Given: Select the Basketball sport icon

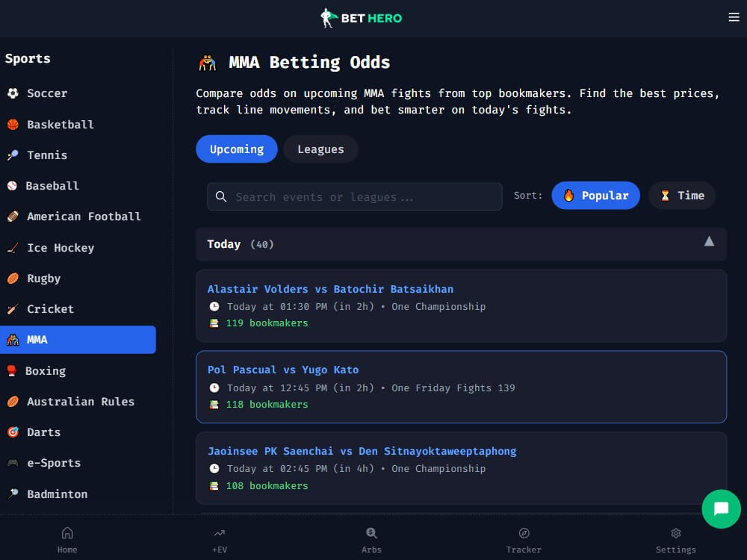Looking at the screenshot, I should [x=12, y=124].
